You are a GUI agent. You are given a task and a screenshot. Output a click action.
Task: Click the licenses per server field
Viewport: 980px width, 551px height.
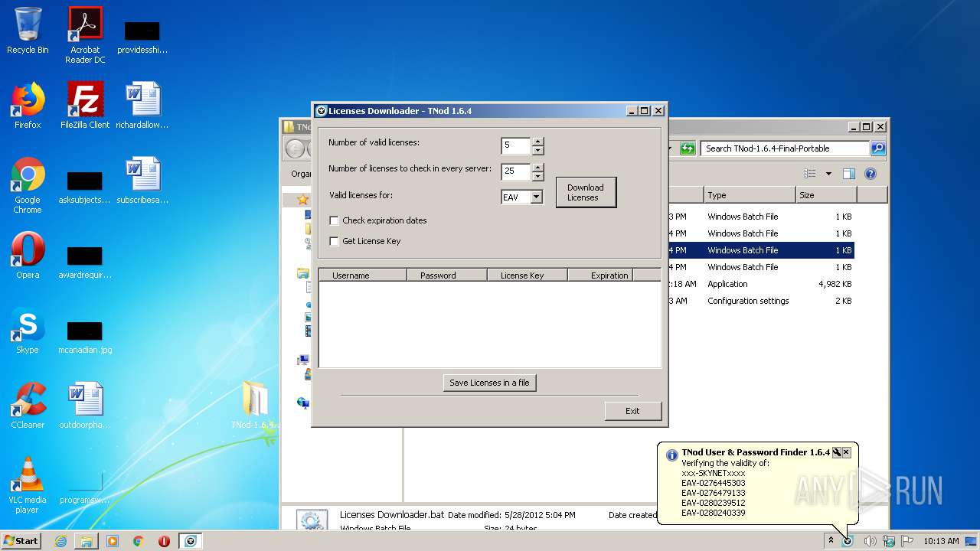(x=516, y=171)
